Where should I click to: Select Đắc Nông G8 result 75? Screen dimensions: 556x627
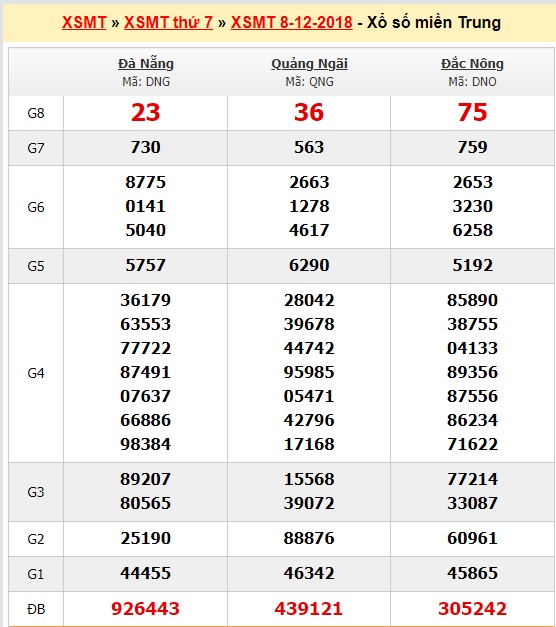point(472,112)
